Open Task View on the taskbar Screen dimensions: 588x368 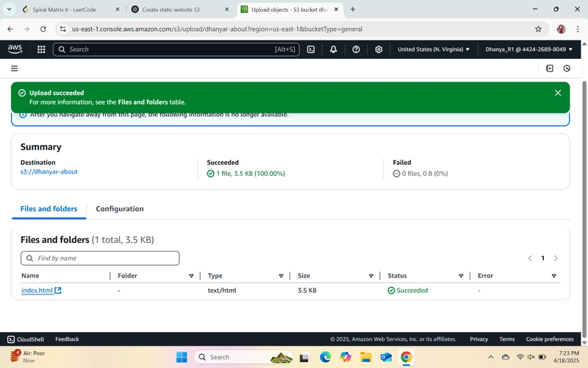coord(304,357)
